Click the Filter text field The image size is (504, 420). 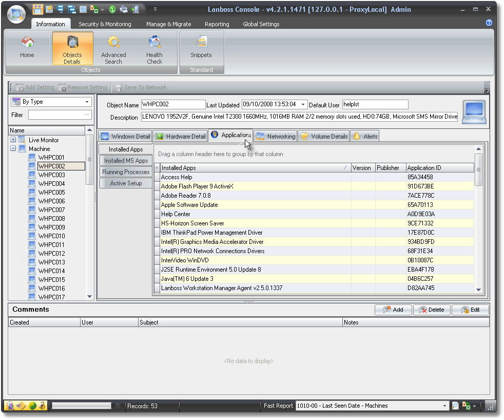click(56, 115)
